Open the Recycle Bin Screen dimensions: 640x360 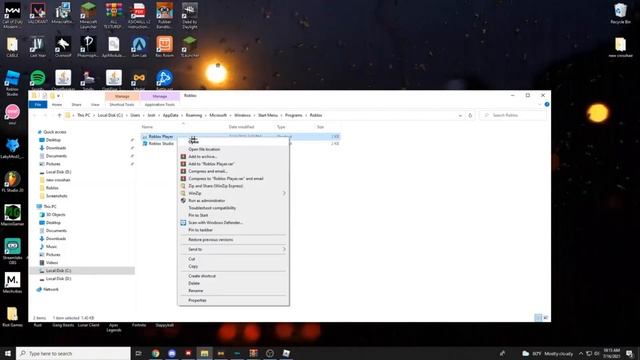[x=620, y=13]
